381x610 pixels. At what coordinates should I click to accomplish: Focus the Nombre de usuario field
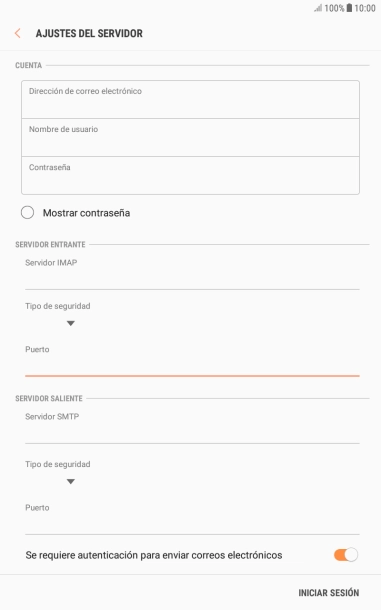tap(190, 138)
